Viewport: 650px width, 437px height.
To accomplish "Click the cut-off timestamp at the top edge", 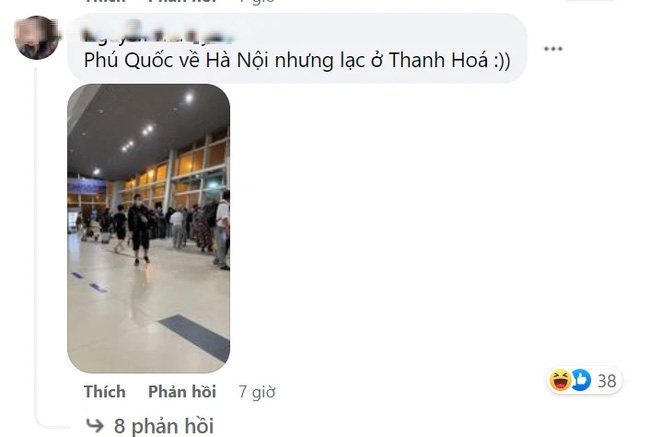I will (257, 2).
